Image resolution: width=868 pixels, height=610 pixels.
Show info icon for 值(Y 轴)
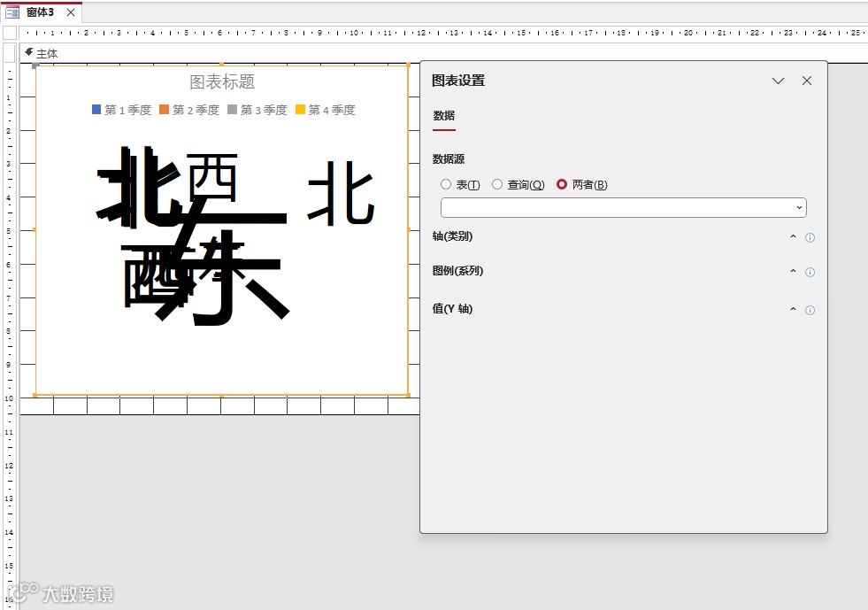[x=810, y=310]
